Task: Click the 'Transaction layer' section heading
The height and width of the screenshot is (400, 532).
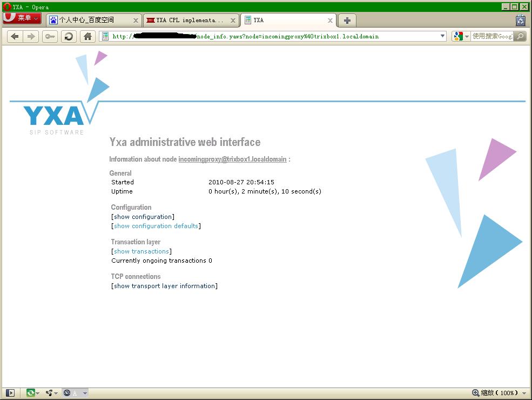Action: click(x=136, y=242)
